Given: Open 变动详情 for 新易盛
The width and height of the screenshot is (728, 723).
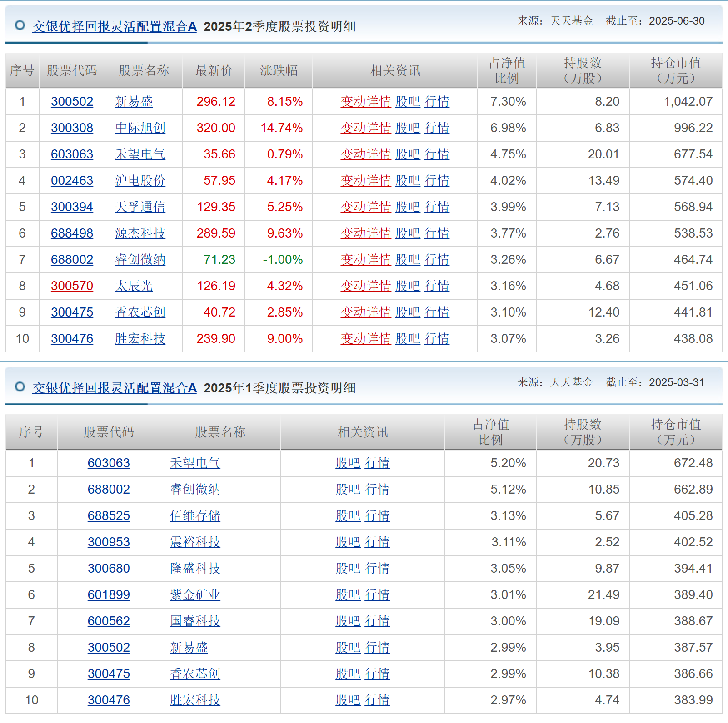Looking at the screenshot, I should pos(366,102).
